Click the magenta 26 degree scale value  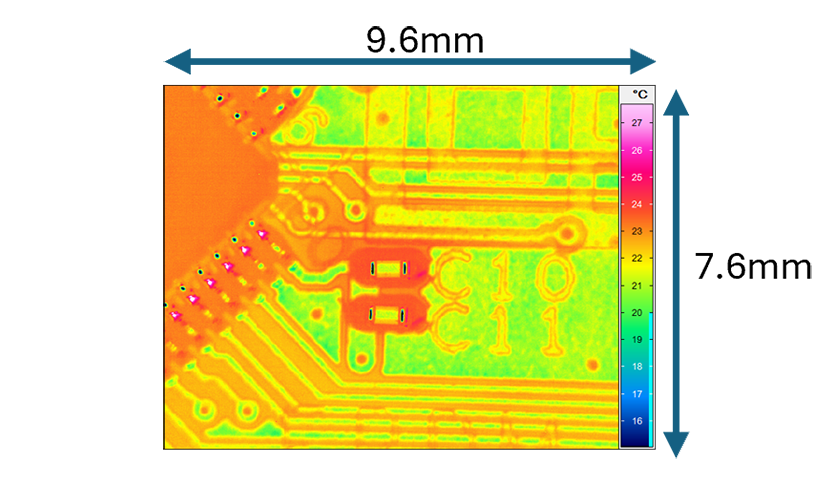(636, 150)
